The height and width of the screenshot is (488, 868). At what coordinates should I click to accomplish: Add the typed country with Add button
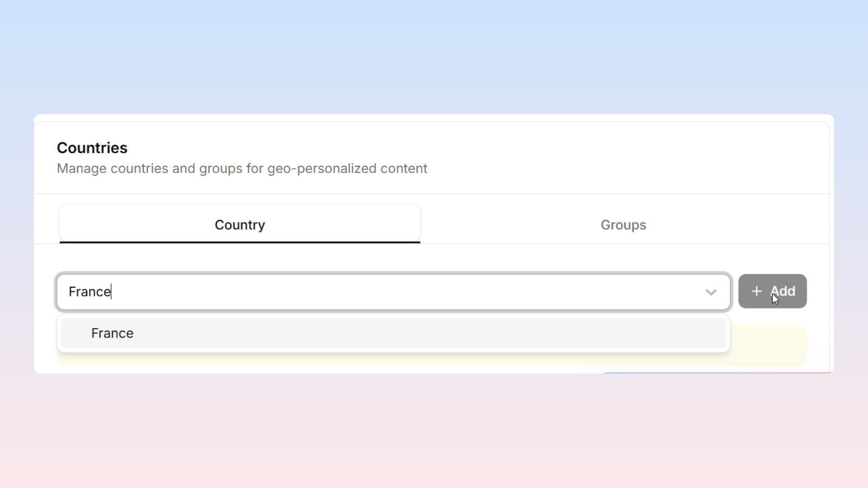pyautogui.click(x=773, y=291)
